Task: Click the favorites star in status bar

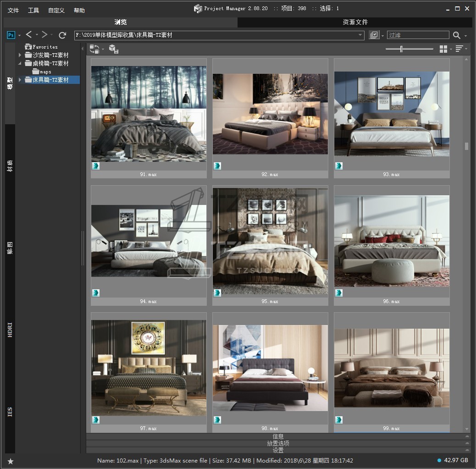Action: [11, 461]
